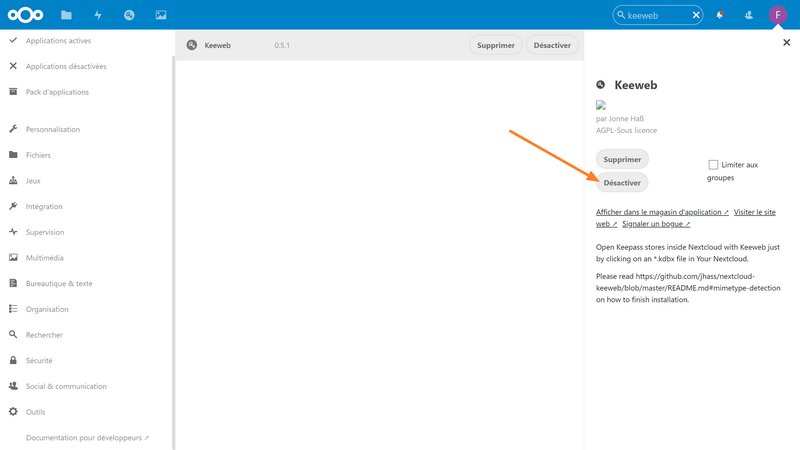This screenshot has height=450, width=800.
Task: Open the user avatar menu
Action: [x=778, y=15]
